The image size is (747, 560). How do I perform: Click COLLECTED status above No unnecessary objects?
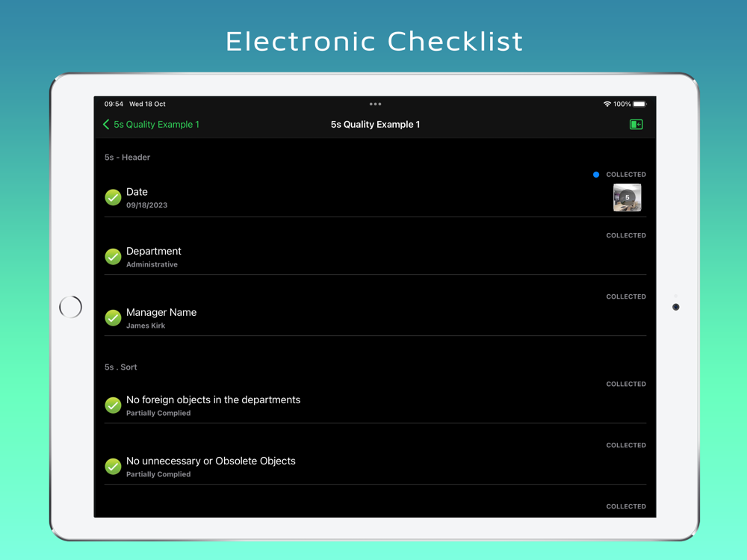pos(626,445)
